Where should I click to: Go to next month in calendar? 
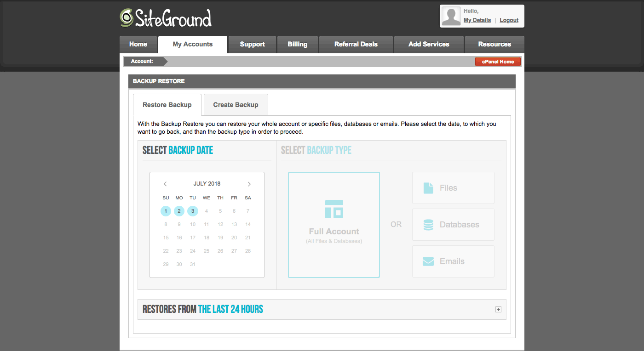[249, 184]
